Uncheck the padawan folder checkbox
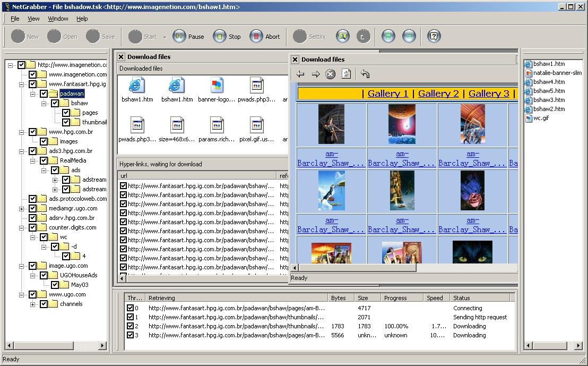588x366 pixels. [x=44, y=93]
